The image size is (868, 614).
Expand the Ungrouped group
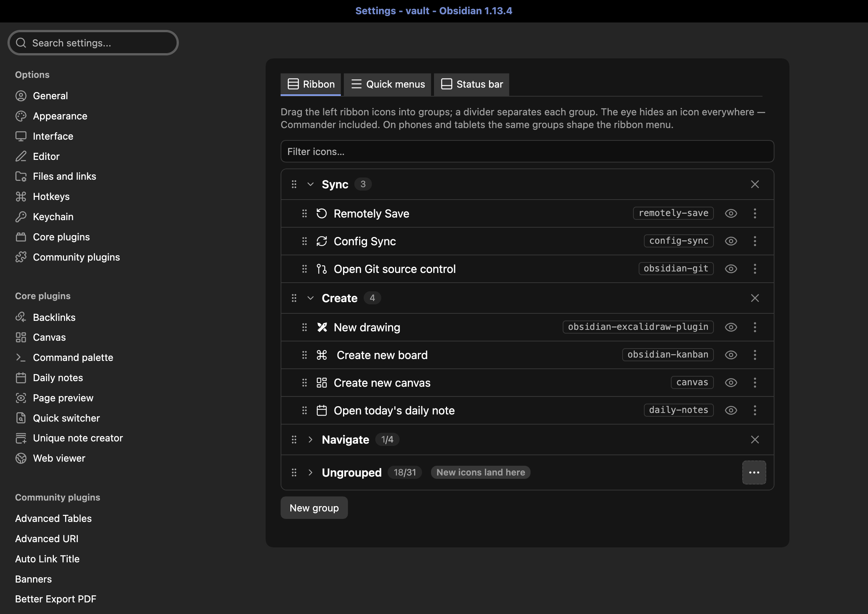311,472
